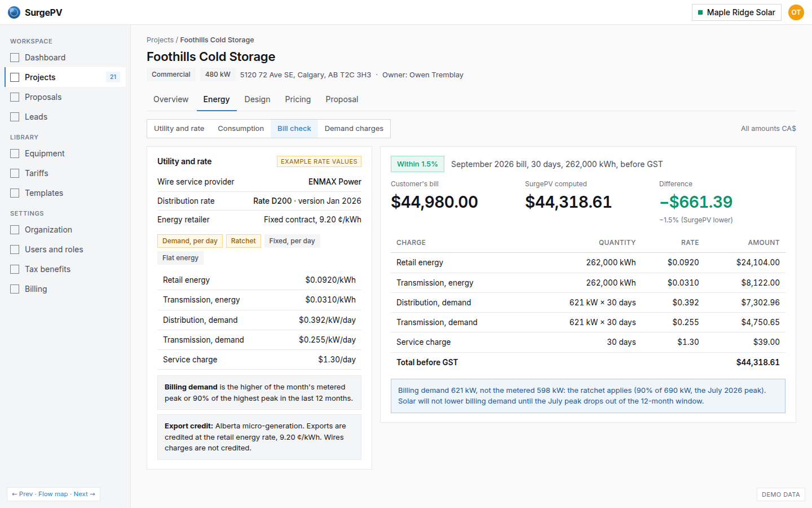The image size is (812, 508).
Task: Click the Projects sidebar icon
Action: [15, 77]
